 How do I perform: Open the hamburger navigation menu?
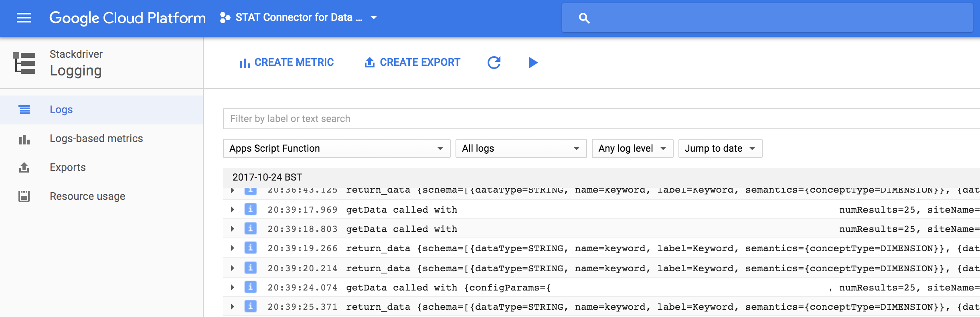coord(24,18)
